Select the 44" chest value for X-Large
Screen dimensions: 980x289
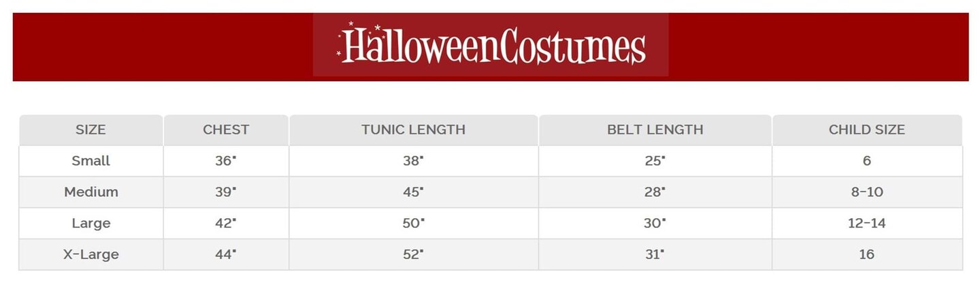[x=225, y=255]
